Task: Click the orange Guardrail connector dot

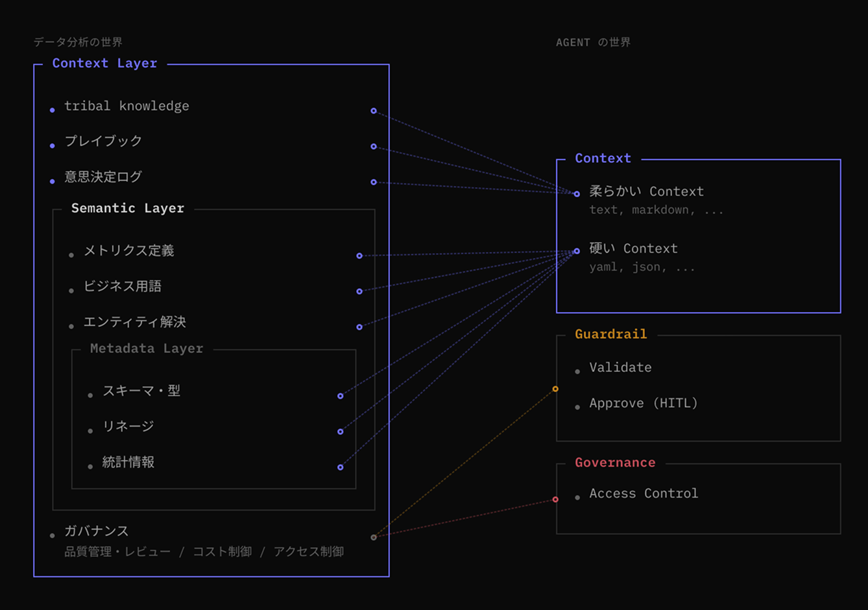Action: 555,388
